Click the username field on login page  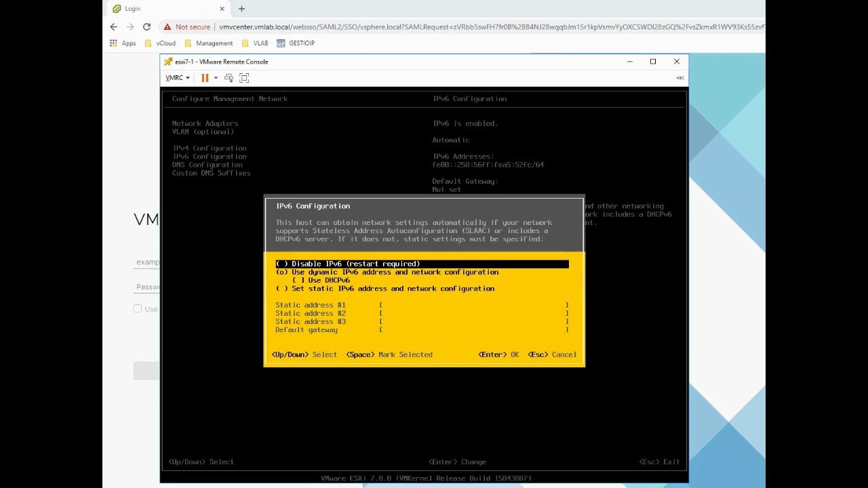(x=146, y=262)
